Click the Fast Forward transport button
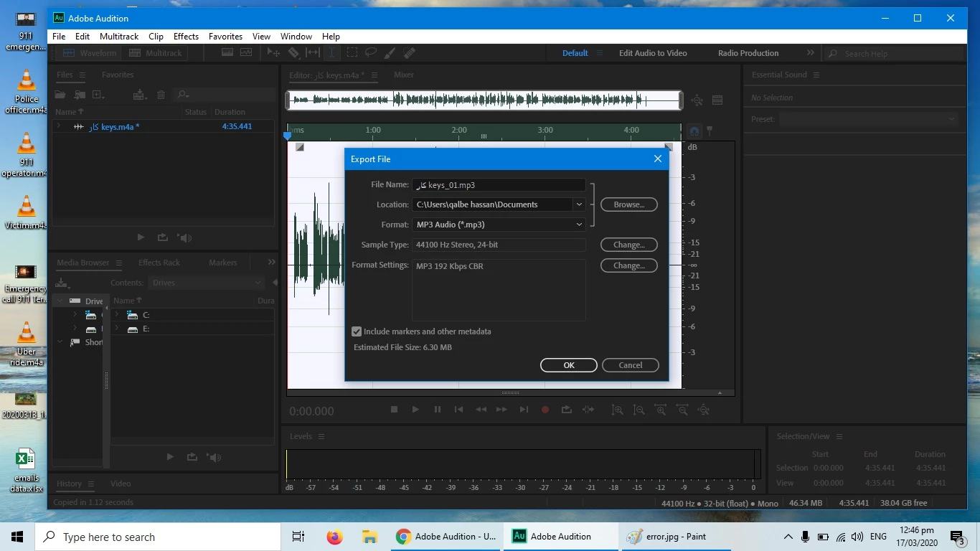Screen dimensions: 980x551 502,410
